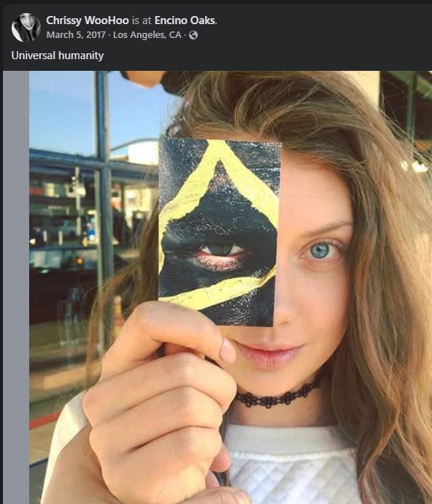Select the Universal humanity caption text
This screenshot has height=504, width=432.
(x=58, y=56)
